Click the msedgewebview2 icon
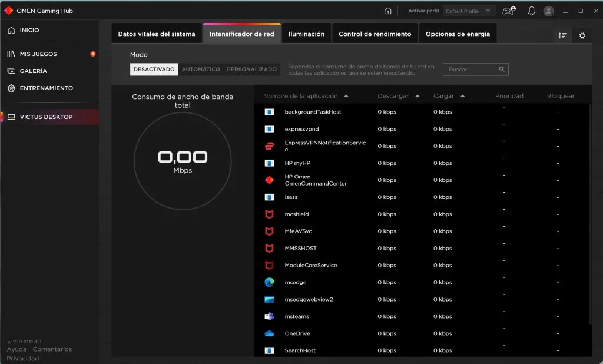 click(269, 299)
